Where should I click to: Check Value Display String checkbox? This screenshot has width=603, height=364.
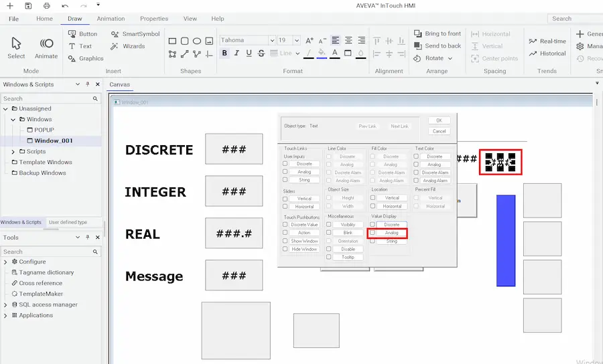[373, 241]
